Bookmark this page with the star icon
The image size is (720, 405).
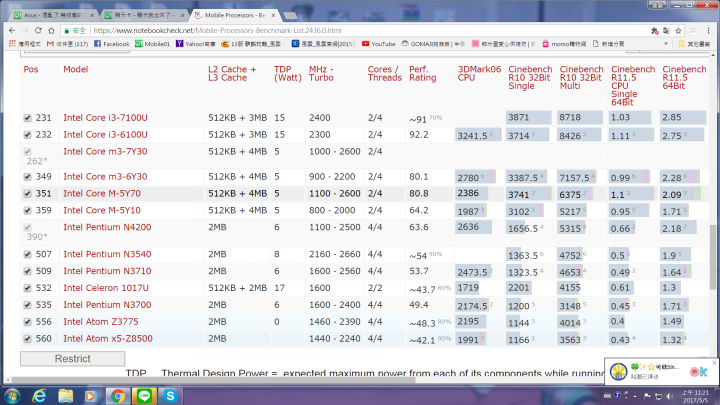tap(678, 31)
